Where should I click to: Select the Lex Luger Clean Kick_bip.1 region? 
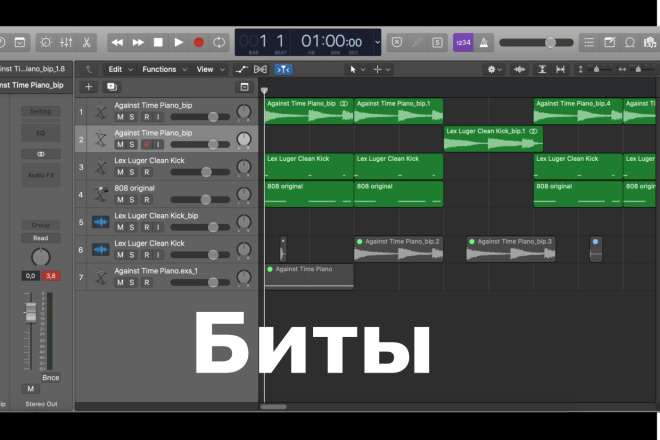point(493,139)
